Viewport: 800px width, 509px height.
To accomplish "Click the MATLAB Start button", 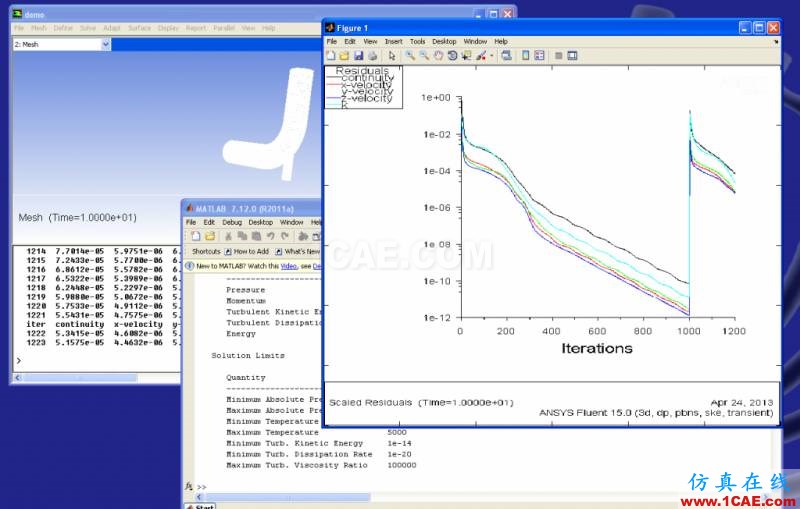I will coord(201,506).
